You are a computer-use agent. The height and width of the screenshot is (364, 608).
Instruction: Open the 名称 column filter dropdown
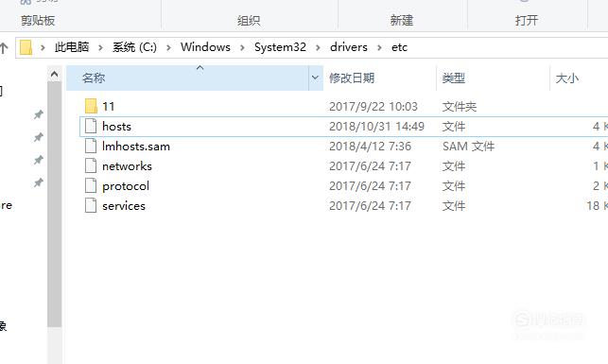315,78
